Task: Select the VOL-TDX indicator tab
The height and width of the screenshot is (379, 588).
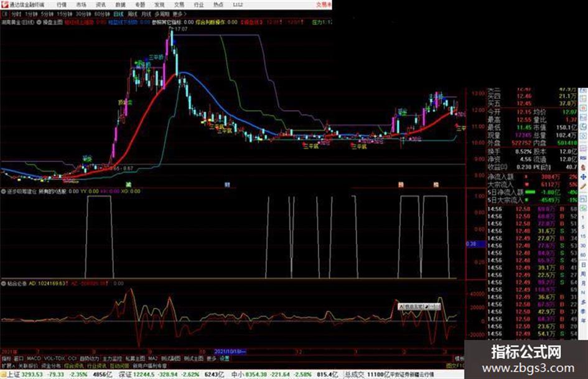Action: [55, 358]
